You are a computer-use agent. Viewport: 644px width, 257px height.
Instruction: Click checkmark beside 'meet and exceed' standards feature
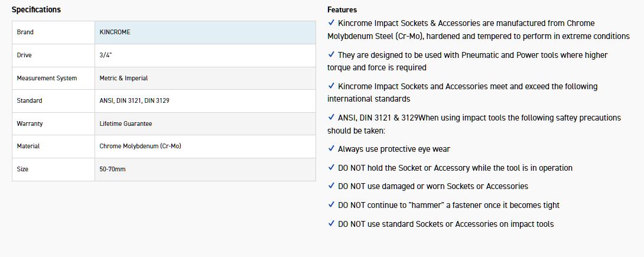point(331,86)
